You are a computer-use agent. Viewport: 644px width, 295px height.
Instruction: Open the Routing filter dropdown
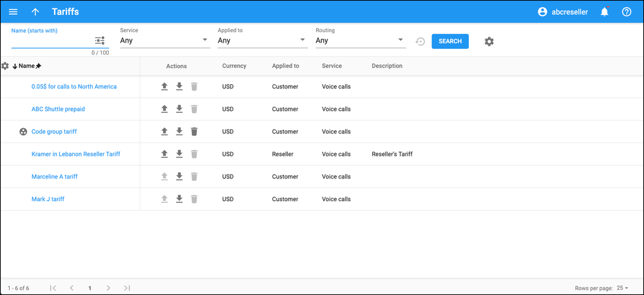click(361, 41)
